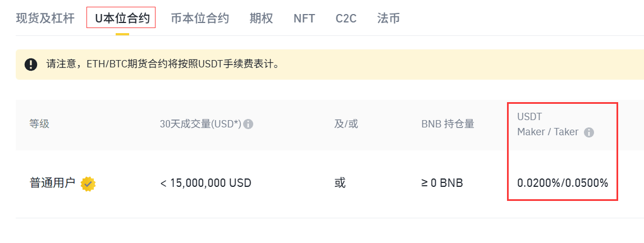
Task: Click the info icon beside 30天成交量(USD*)
Action: (248, 124)
